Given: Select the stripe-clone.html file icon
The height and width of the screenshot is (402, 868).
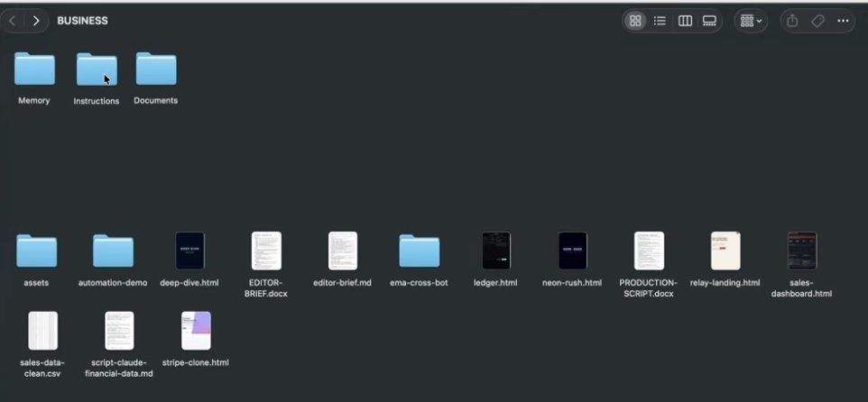Looking at the screenshot, I should click(196, 331).
